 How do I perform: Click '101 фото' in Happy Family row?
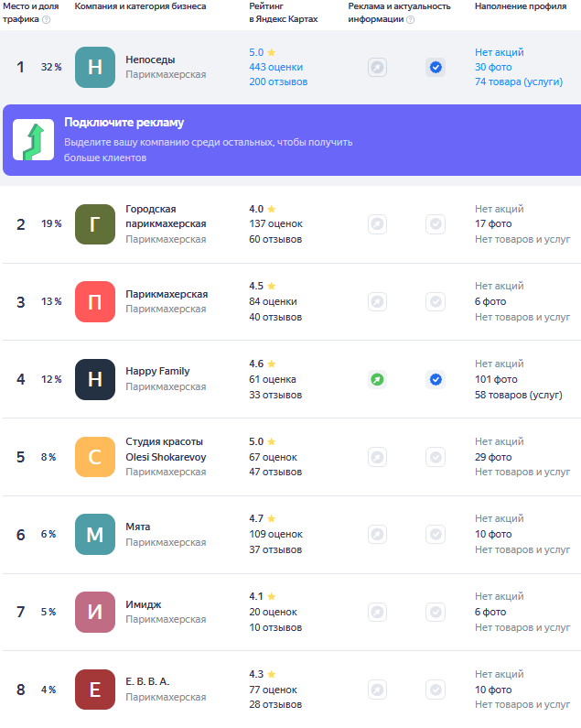[496, 379]
